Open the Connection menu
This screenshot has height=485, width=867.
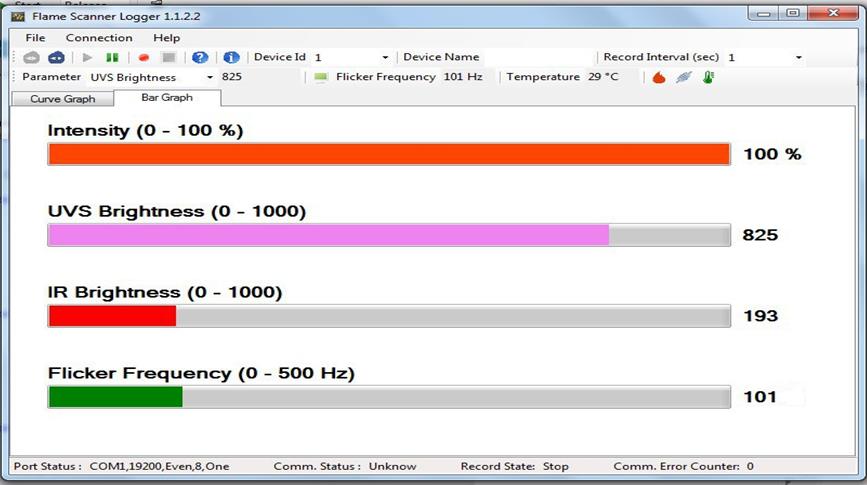tap(99, 38)
